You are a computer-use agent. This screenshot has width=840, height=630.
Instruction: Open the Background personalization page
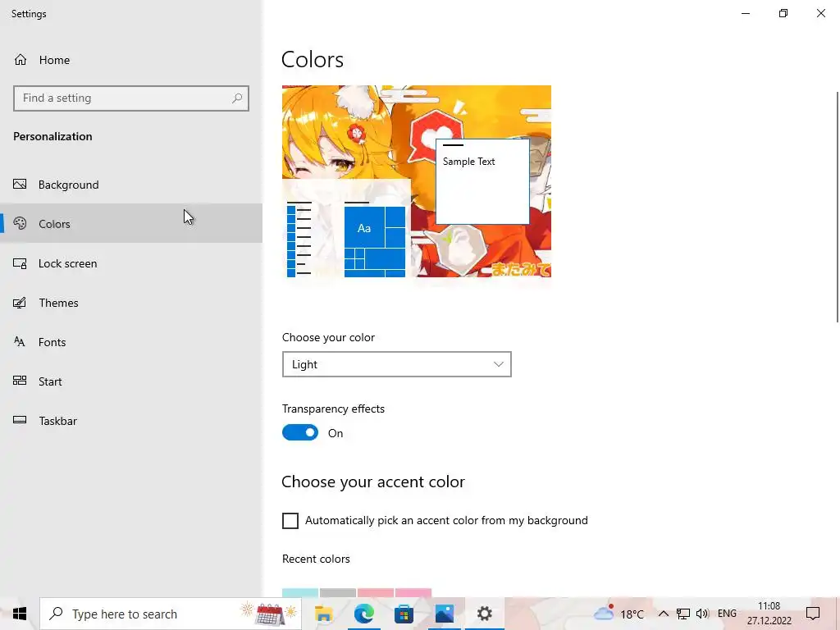[131, 185]
